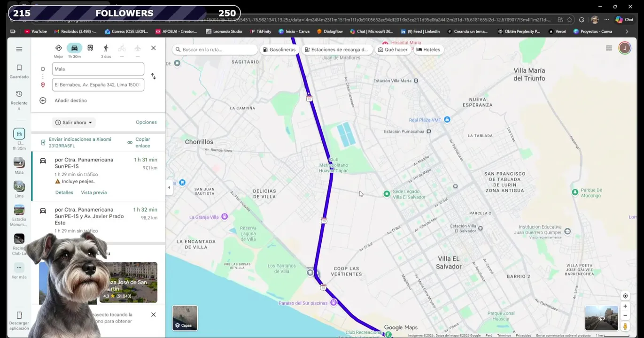
Task: Open the Google account avatar
Action: point(624,48)
